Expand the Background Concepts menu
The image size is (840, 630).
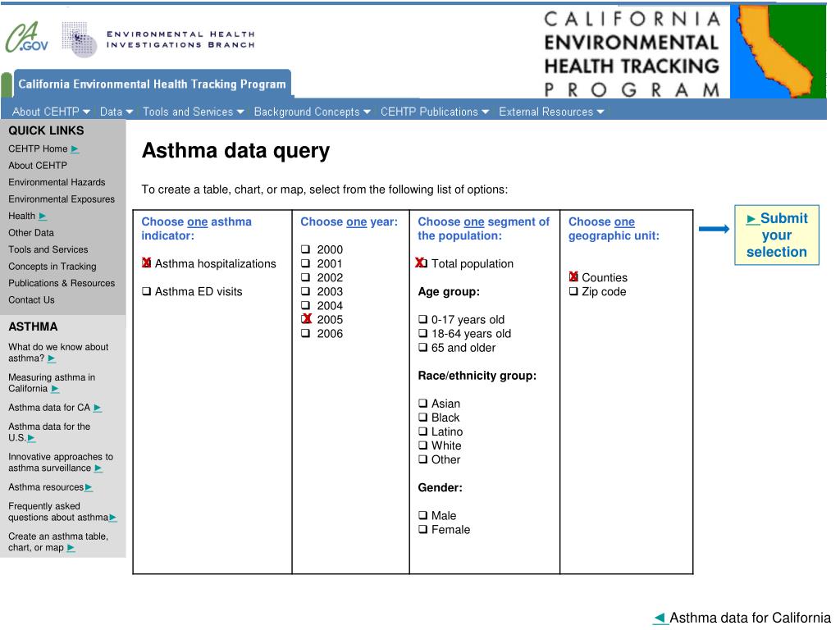point(313,112)
